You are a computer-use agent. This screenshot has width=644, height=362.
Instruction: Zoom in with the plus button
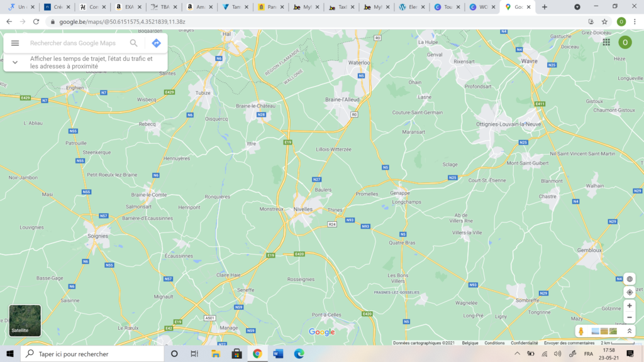coord(630,305)
